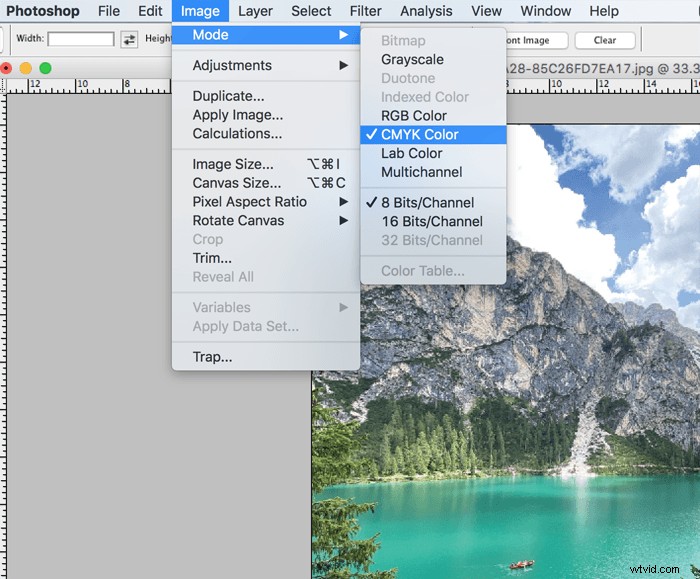
Task: Select 8 Bits/Channel option
Action: tap(433, 203)
